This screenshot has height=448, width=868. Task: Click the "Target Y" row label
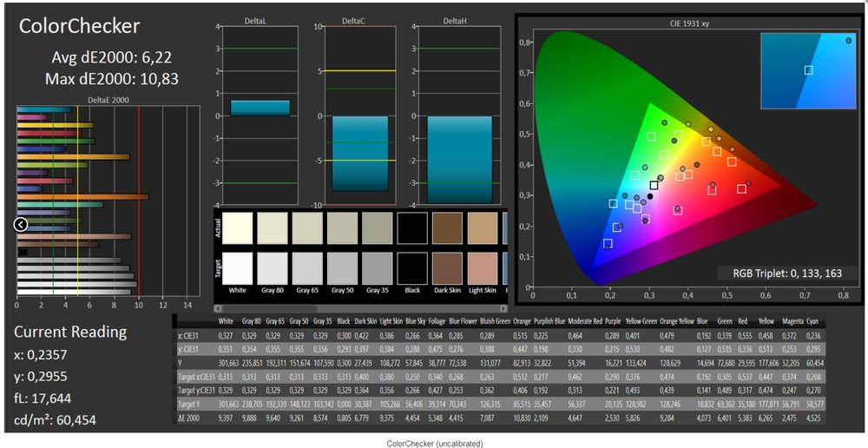[188, 406]
